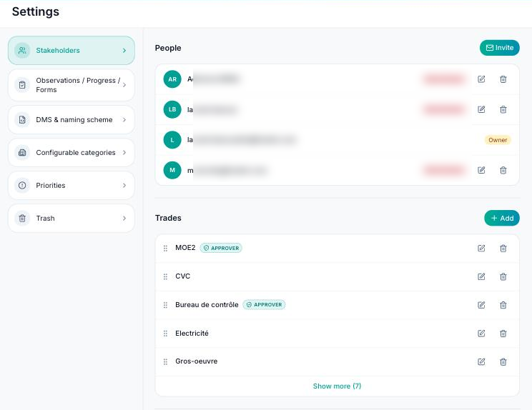Click the AR avatar circle
The image size is (532, 410).
click(172, 79)
